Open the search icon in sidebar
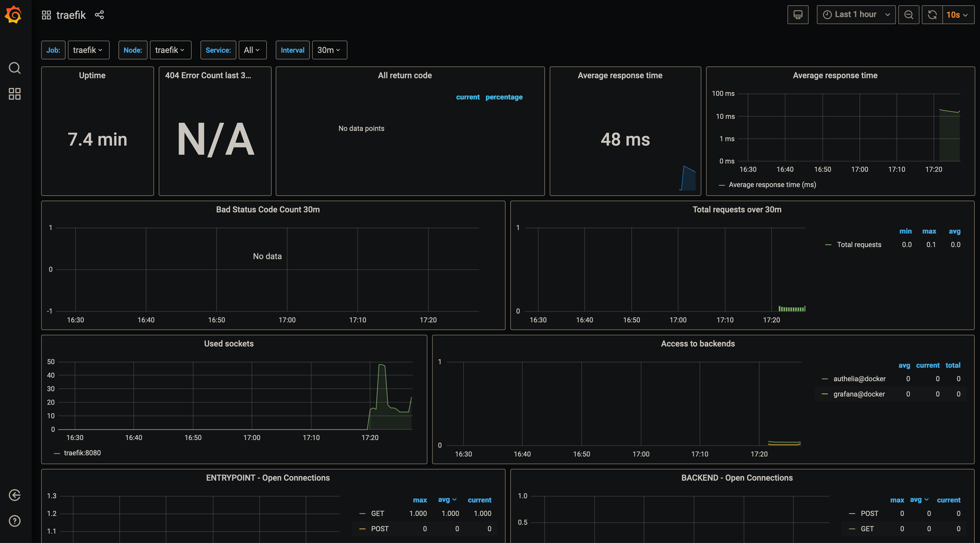Image resolution: width=980 pixels, height=543 pixels. (14, 68)
